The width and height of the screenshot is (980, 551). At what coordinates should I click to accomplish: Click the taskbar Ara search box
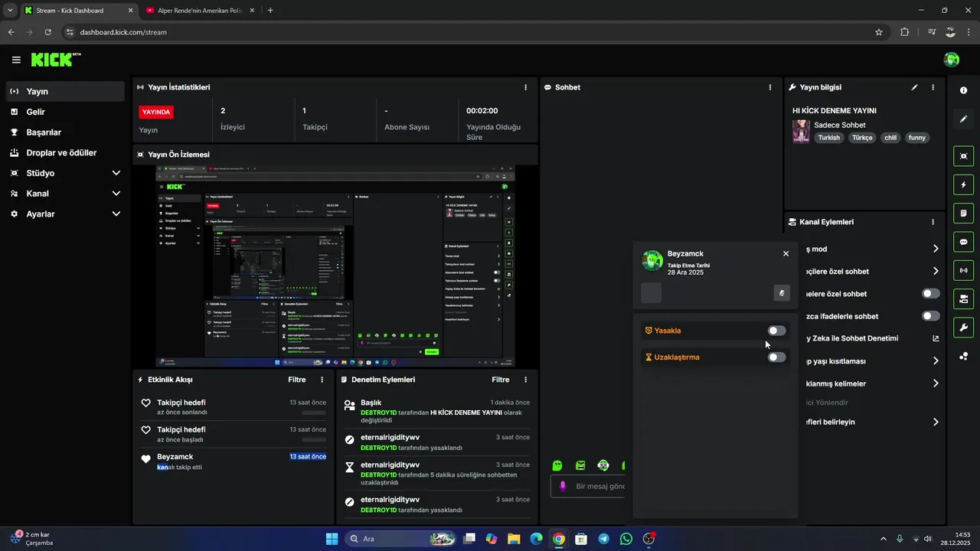[x=401, y=539]
